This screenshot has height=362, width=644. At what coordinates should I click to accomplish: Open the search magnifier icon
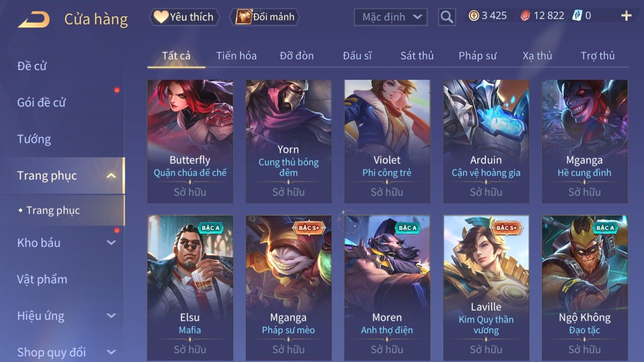(447, 17)
